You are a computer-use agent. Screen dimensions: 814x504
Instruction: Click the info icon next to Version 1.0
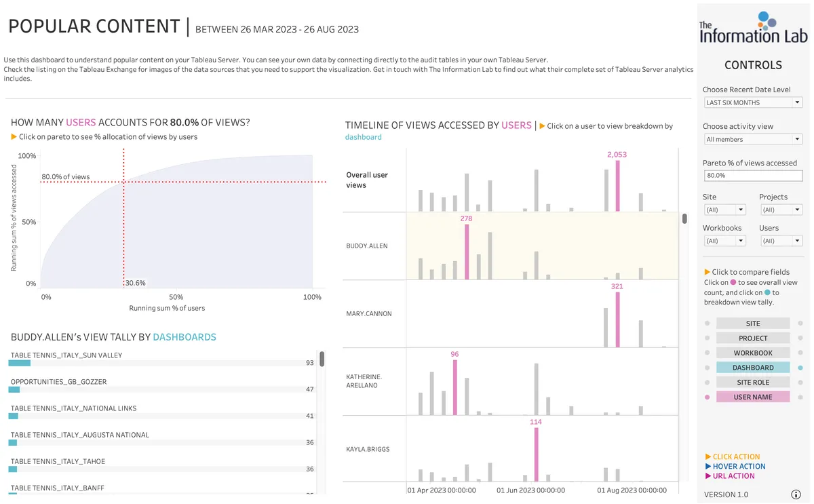click(796, 495)
